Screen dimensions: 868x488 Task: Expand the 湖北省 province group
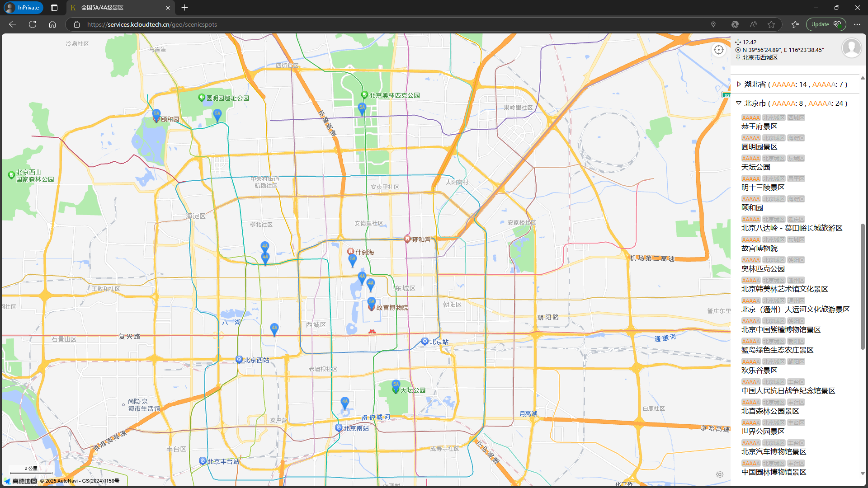coord(739,84)
